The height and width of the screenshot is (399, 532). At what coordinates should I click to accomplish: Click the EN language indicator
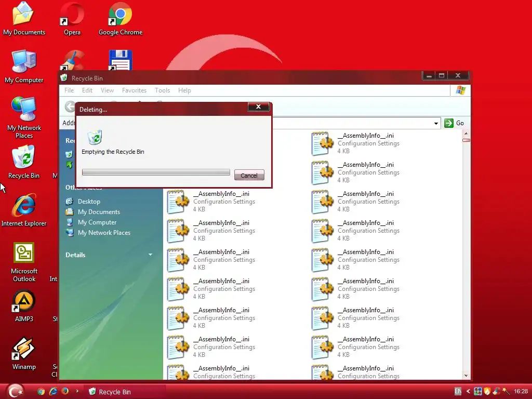tap(458, 391)
